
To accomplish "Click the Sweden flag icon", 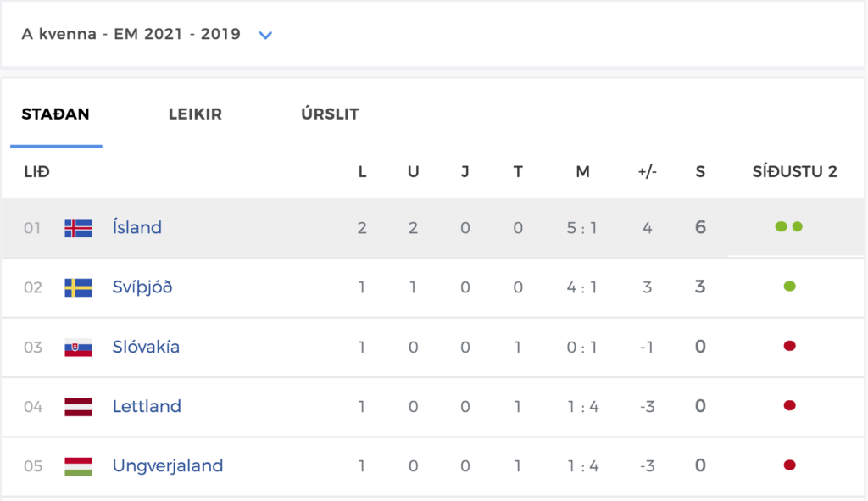I will (78, 288).
